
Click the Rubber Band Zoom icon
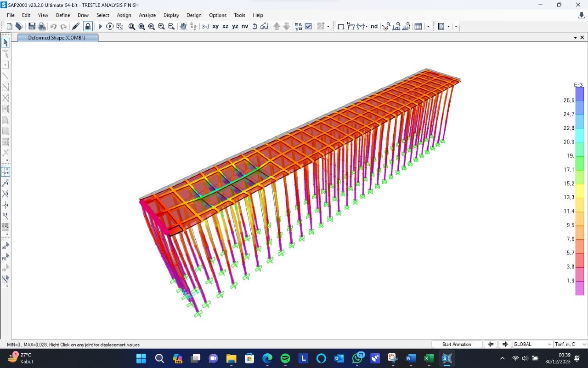click(x=132, y=26)
